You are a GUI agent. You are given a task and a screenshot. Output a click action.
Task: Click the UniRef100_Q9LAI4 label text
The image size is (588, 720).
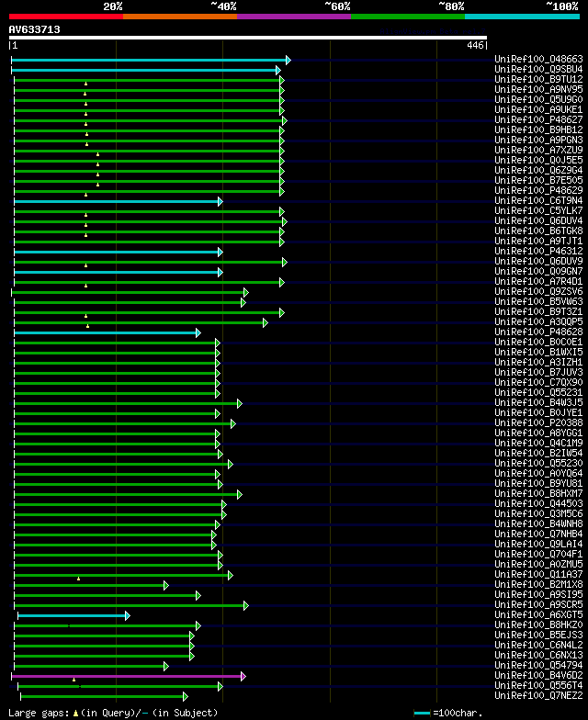538,544
